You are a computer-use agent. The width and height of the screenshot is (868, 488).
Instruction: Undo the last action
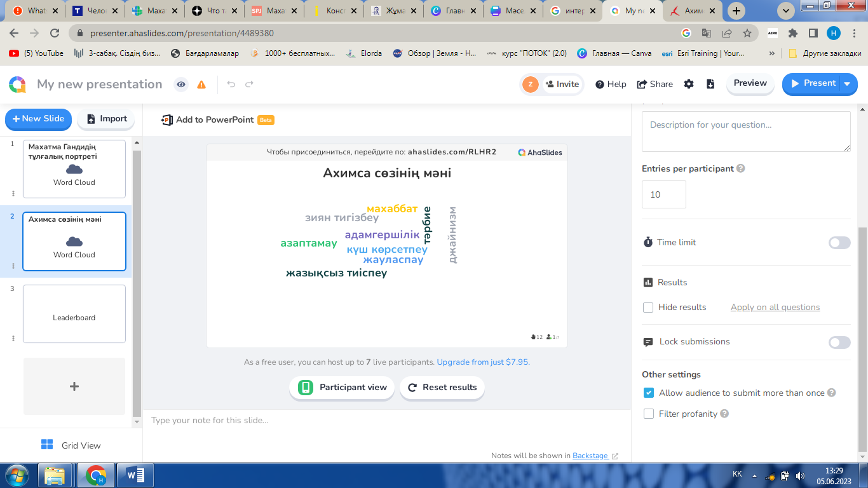(231, 85)
